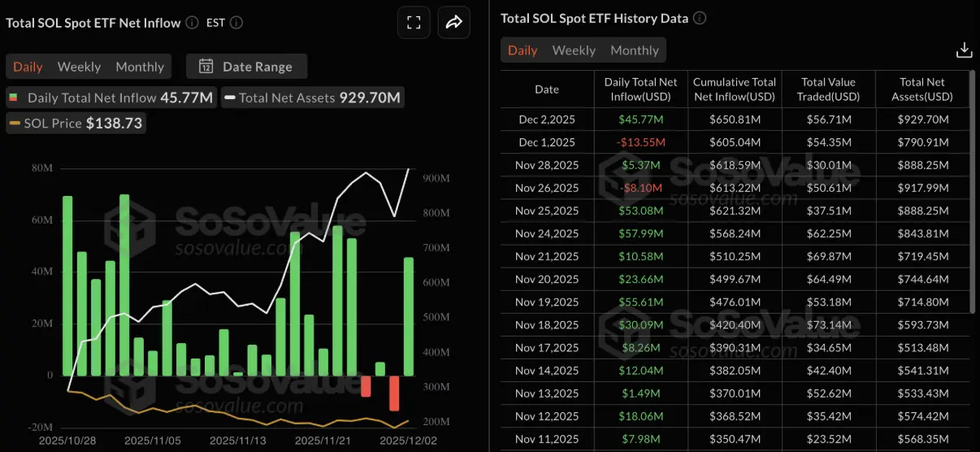Screen dimensions: 980x452
Task: Click the $1.49M inflow value
Action: point(641,393)
